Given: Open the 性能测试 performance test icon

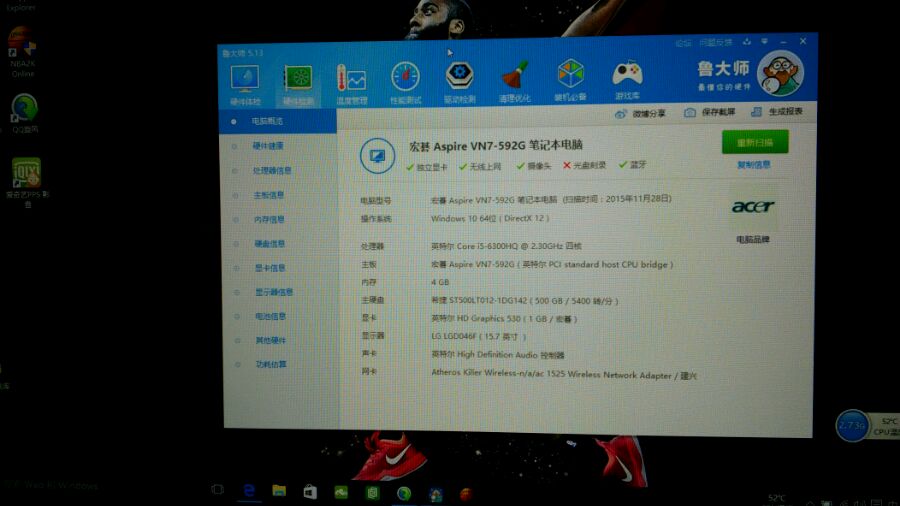Looking at the screenshot, I should point(406,83).
